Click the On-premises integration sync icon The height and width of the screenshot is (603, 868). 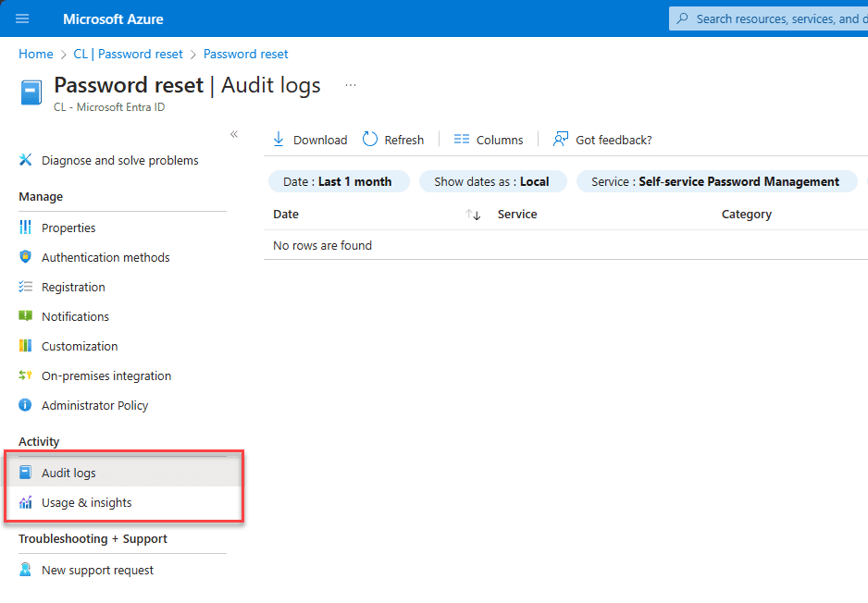click(26, 375)
